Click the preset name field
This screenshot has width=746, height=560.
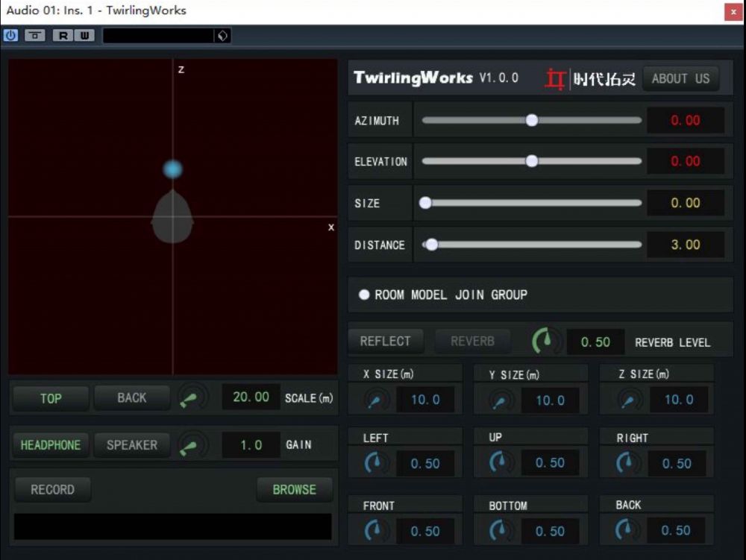tap(158, 35)
